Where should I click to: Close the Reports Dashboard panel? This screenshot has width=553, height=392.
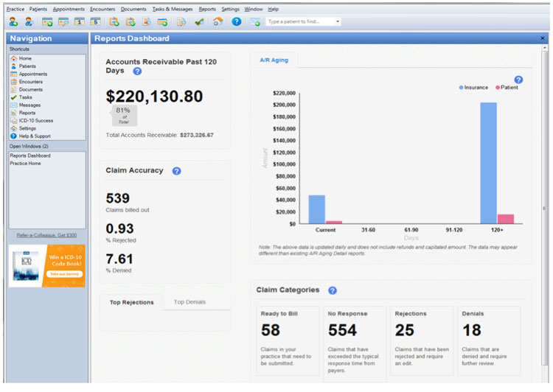coord(543,38)
